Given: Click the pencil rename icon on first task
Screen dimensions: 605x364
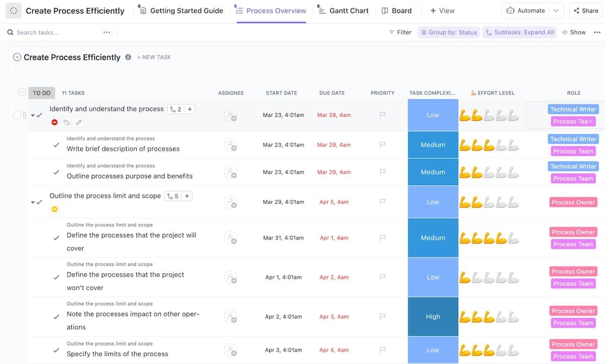Looking at the screenshot, I should click(79, 123).
